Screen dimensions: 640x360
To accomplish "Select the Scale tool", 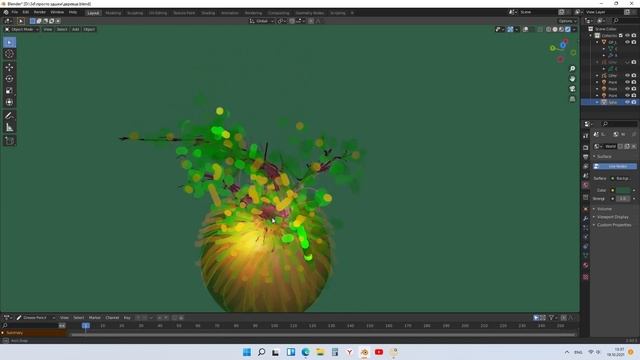I will 9,91.
